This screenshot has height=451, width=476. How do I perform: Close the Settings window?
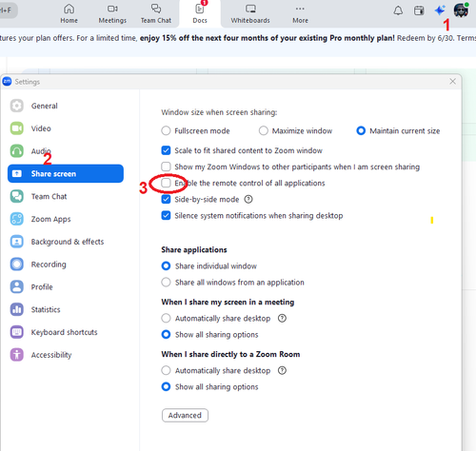pos(452,82)
